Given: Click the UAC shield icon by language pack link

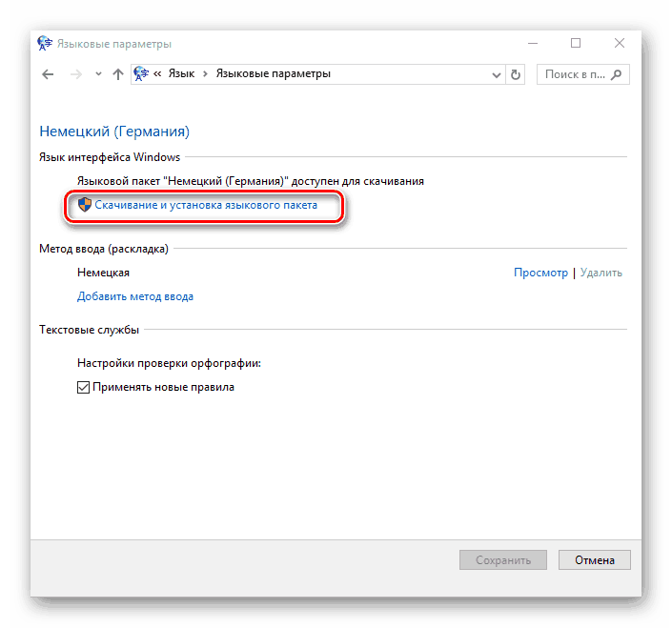Looking at the screenshot, I should pyautogui.click(x=85, y=205).
